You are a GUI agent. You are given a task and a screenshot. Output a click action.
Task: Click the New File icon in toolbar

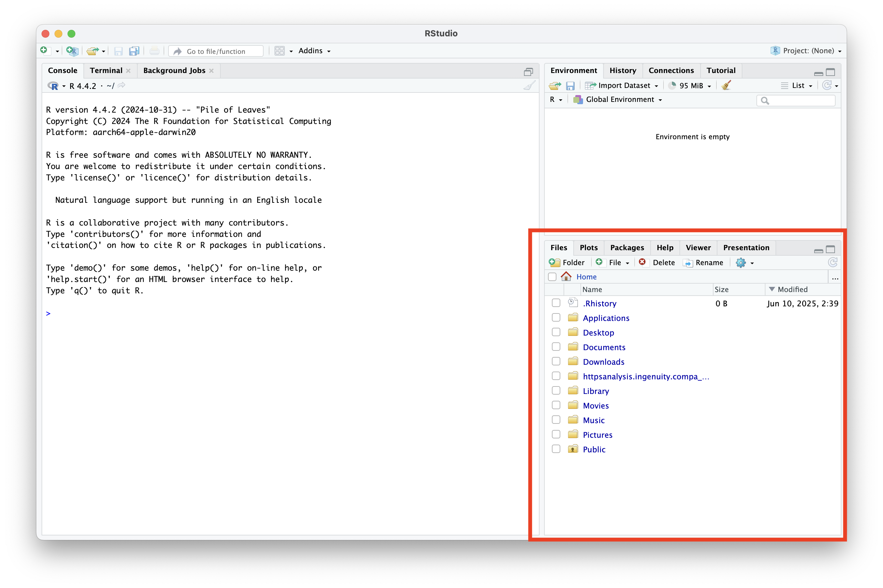click(44, 51)
